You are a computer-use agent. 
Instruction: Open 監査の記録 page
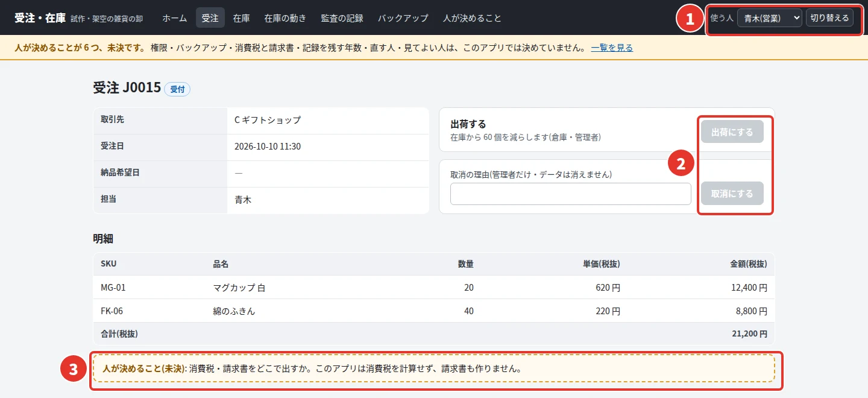[342, 18]
